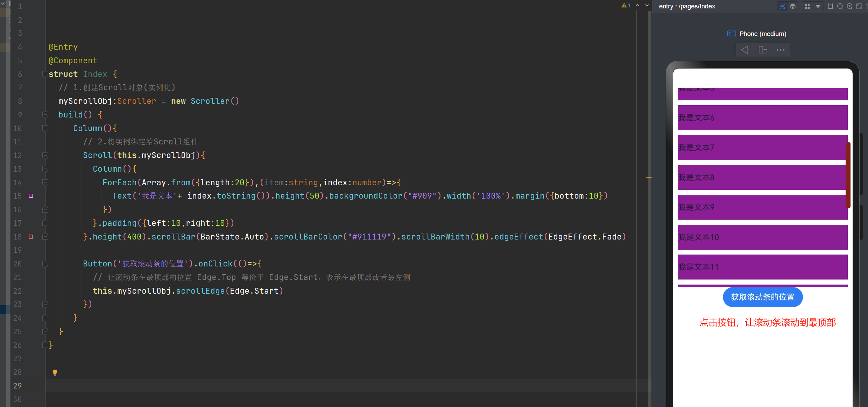The width and height of the screenshot is (868, 407).
Task: Collapse the build() function fold marker
Action: [45, 115]
